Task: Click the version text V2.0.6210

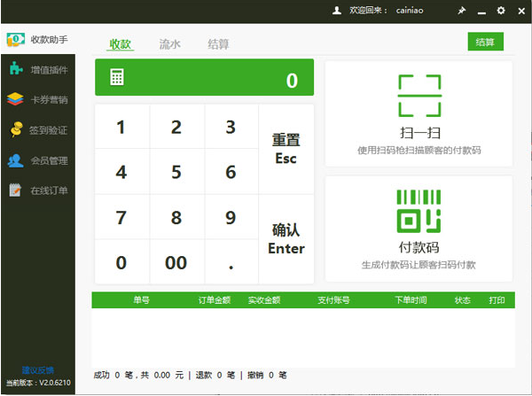Action: click(55, 383)
